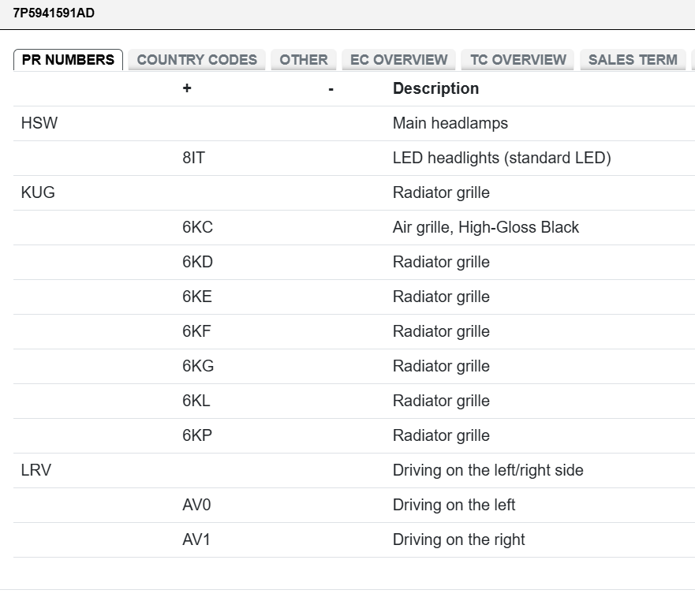Image resolution: width=695 pixels, height=616 pixels.
Task: Click the AV1 PR code
Action: tap(196, 539)
